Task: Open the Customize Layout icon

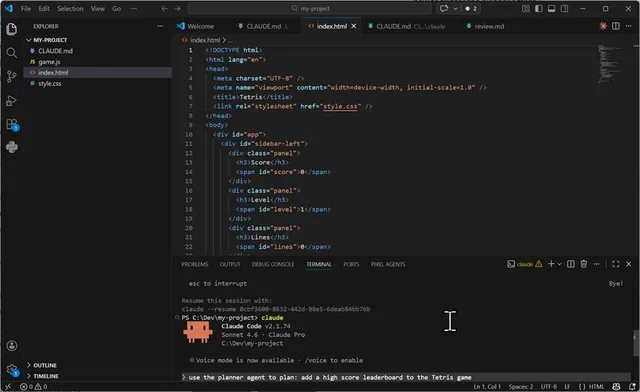Action: (x=526, y=9)
